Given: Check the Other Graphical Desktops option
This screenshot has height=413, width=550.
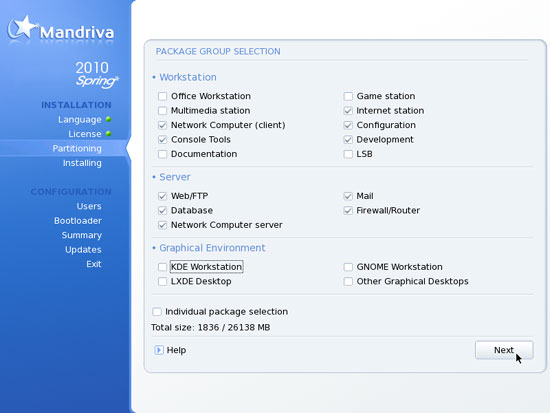Looking at the screenshot, I should click(348, 281).
